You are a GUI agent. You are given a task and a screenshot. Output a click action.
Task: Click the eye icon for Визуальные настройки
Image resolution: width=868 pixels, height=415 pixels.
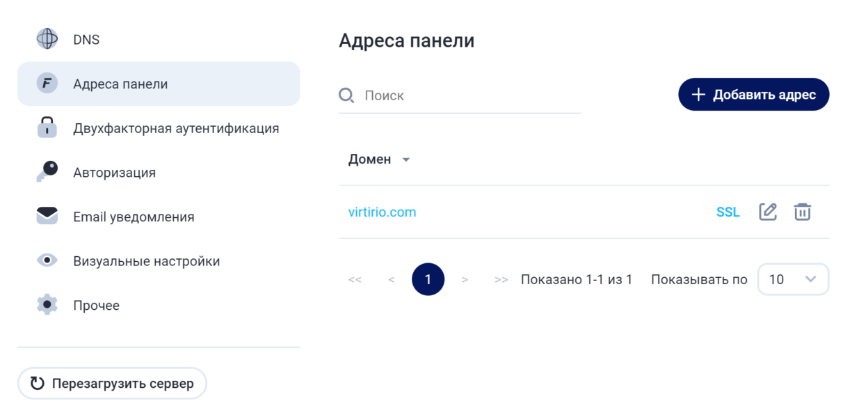pyautogui.click(x=47, y=261)
